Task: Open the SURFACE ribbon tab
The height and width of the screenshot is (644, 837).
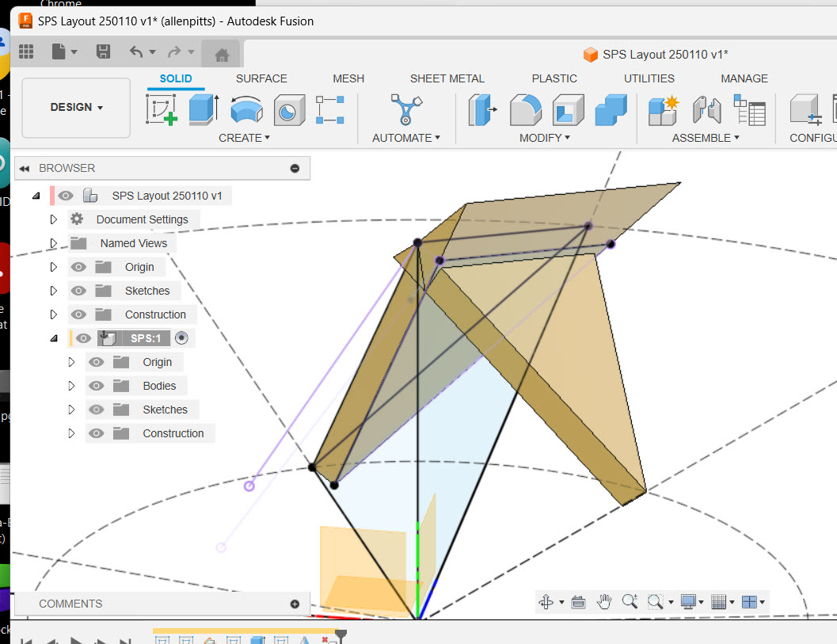Action: (261, 78)
